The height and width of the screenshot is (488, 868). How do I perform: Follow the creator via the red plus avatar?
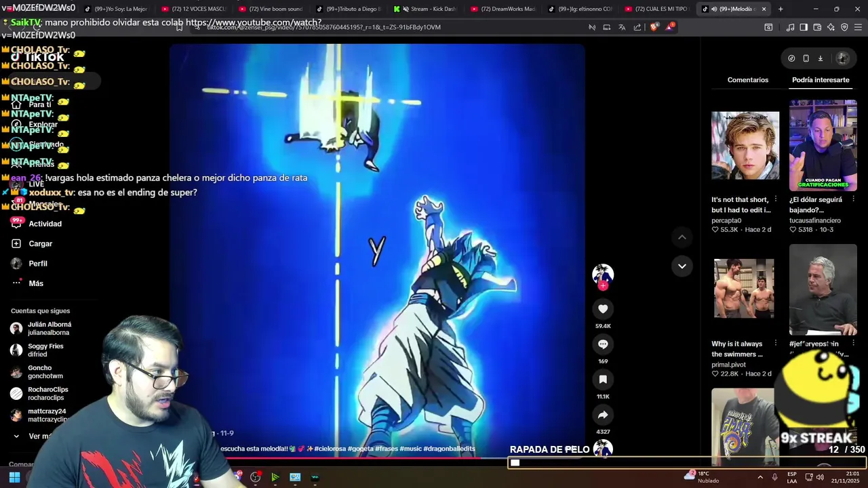click(x=603, y=285)
